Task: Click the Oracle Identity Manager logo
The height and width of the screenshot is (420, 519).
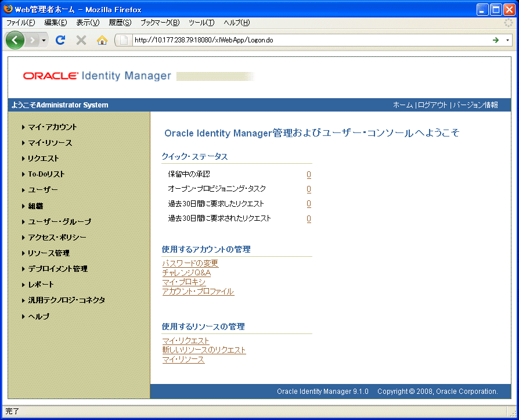Action: [97, 76]
